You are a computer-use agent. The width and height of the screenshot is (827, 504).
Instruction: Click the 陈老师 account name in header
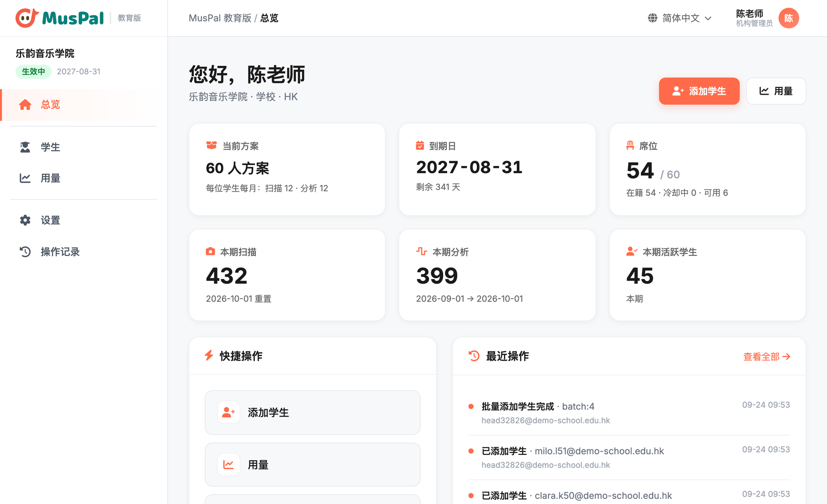point(749,13)
